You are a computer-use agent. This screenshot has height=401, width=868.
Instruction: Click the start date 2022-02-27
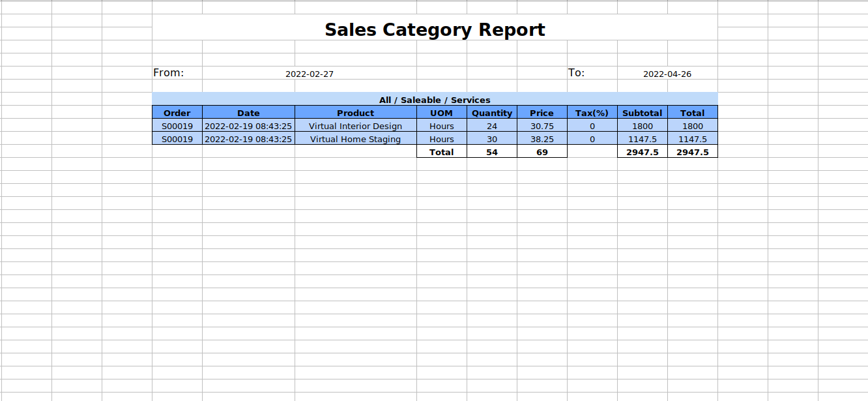click(x=310, y=74)
